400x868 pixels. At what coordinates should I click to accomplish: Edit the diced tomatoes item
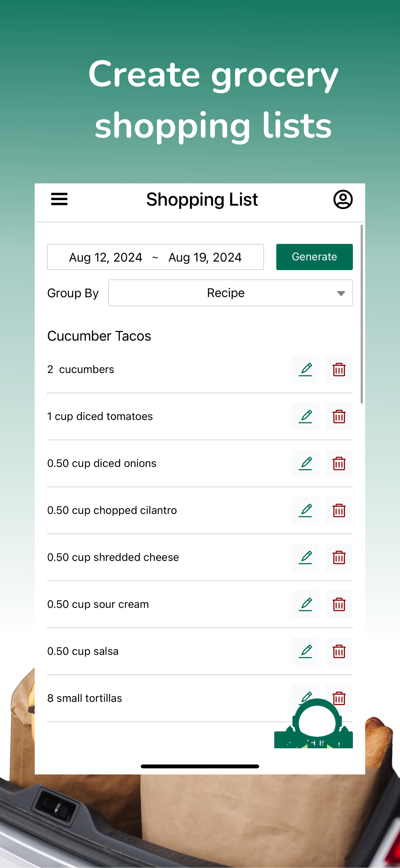(x=305, y=416)
